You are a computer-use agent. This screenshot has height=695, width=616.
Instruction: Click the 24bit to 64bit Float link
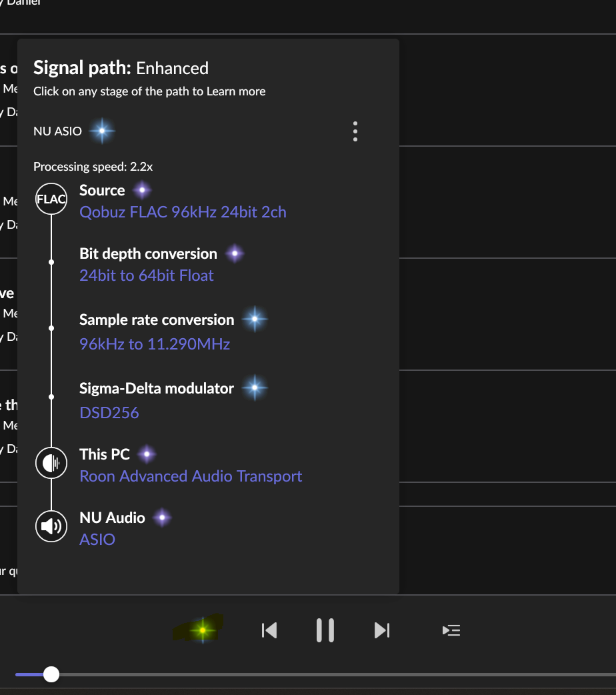147,275
